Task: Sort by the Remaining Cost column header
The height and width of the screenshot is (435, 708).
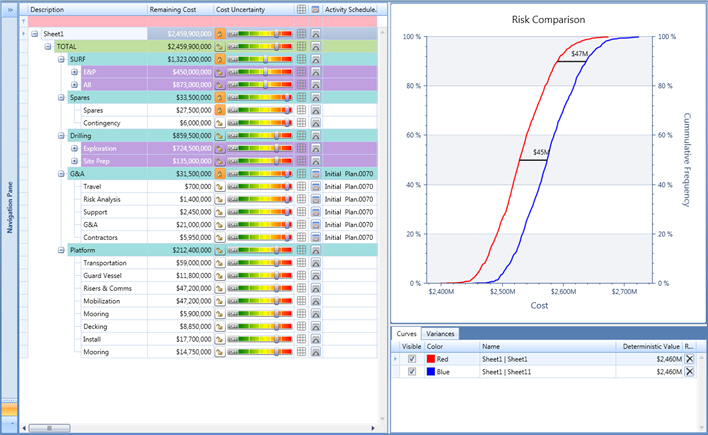Action: (179, 9)
